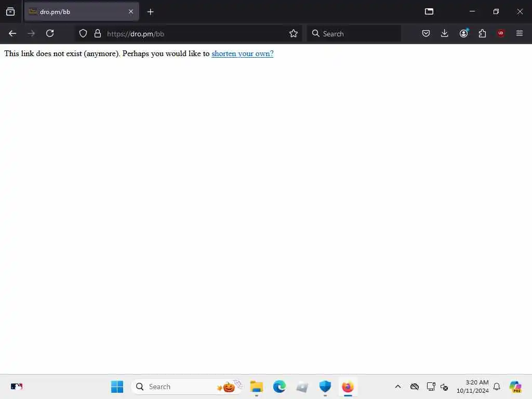The height and width of the screenshot is (399, 532).
Task: Click the cloud sync off tray icon
Action: point(414,387)
